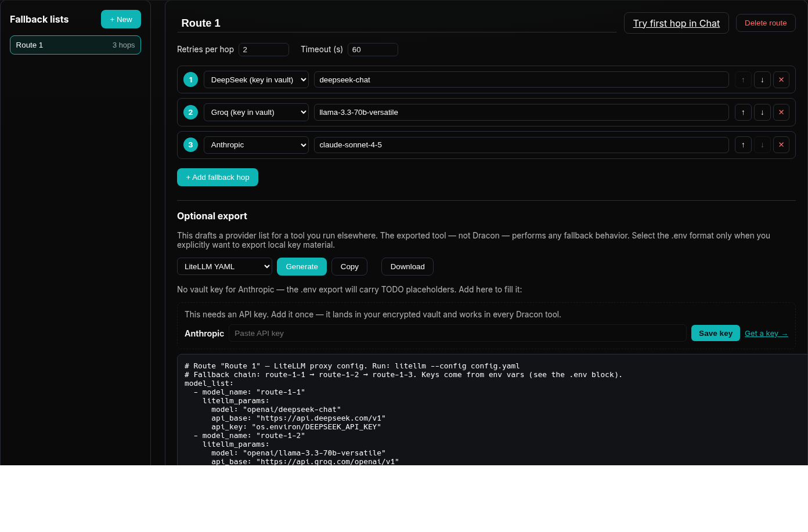Edit the claude-sonnet-4-5 model field

pos(521,144)
